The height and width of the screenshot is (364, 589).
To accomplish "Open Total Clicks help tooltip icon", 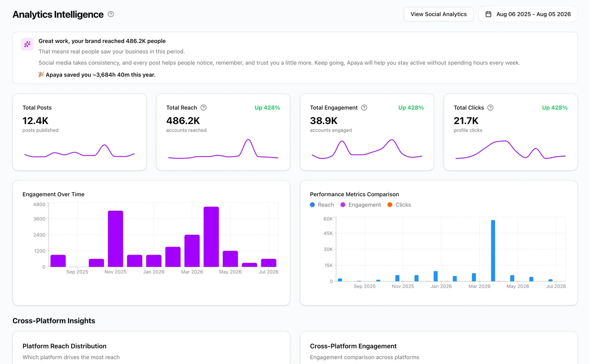I will 490,108.
